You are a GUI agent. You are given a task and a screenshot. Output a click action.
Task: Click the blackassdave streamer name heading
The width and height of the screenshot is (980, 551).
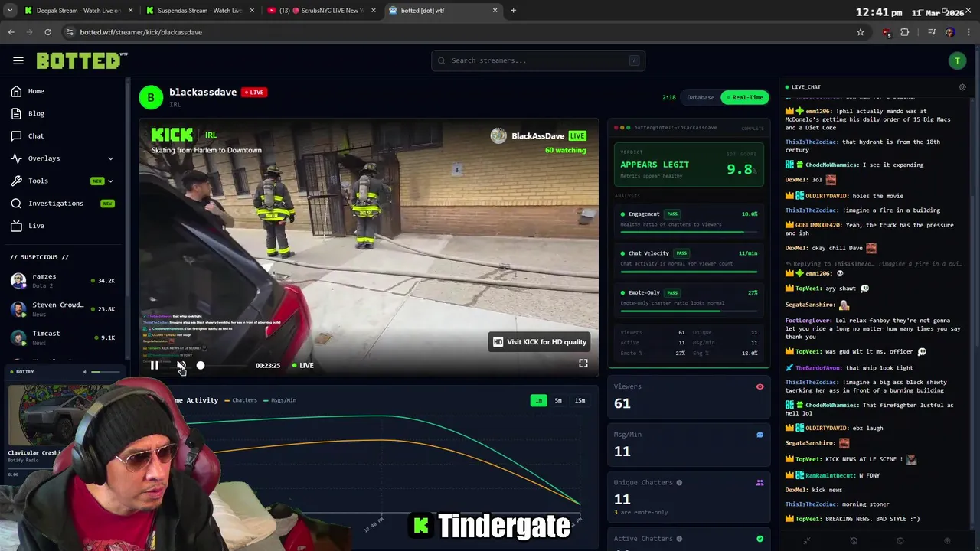[203, 92]
